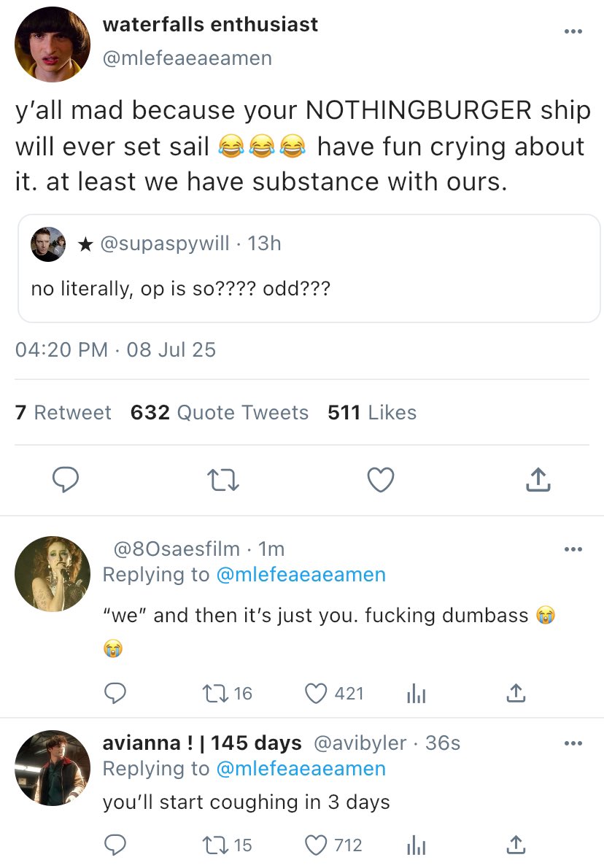Share @8Osaesfilm's reply
604x868 pixels.
click(515, 693)
